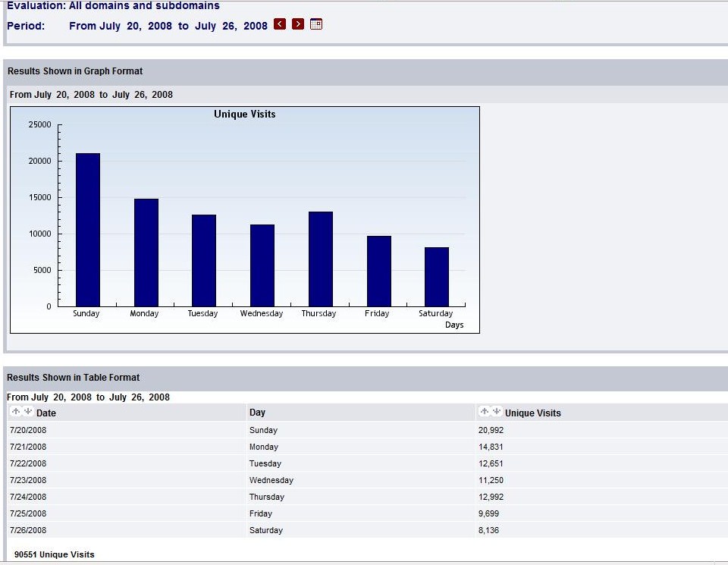Click the 12,992 unique visits value
The height and width of the screenshot is (565, 728).
[491, 497]
